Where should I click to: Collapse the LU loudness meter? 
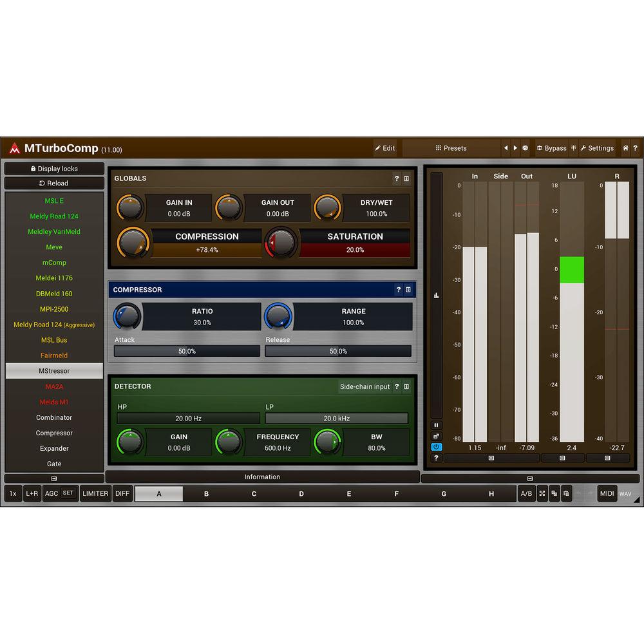click(562, 459)
